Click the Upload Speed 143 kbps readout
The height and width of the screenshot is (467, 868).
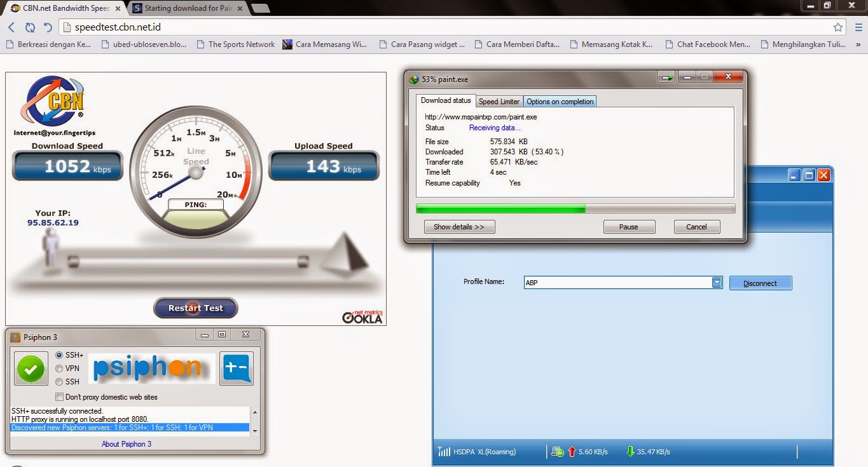tap(324, 166)
